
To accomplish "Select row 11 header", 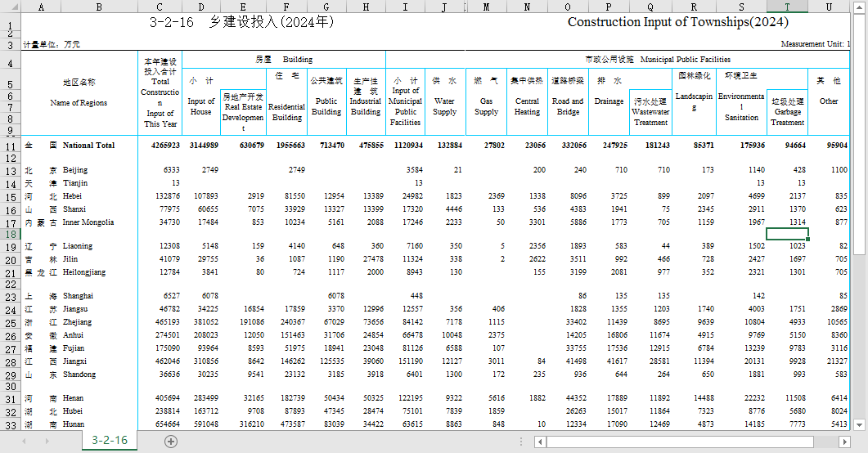I will 9,146.
